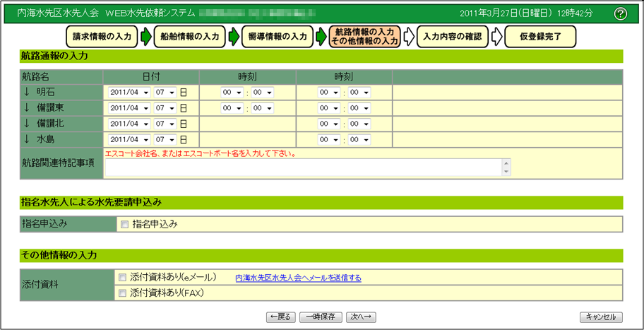The height and width of the screenshot is (330, 644).
Task: Click into the 航路関連特記事項 text field
Action: coord(304,167)
